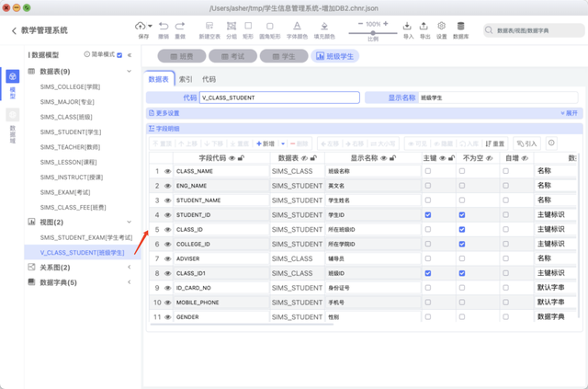
Task: Increase zoom with the plus button
Action: click(386, 24)
